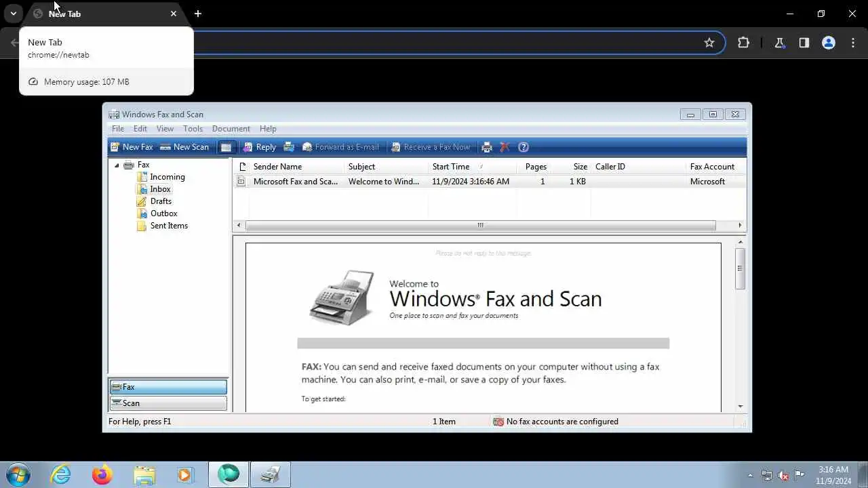The height and width of the screenshot is (488, 868).
Task: Open the File menu
Action: (x=118, y=129)
